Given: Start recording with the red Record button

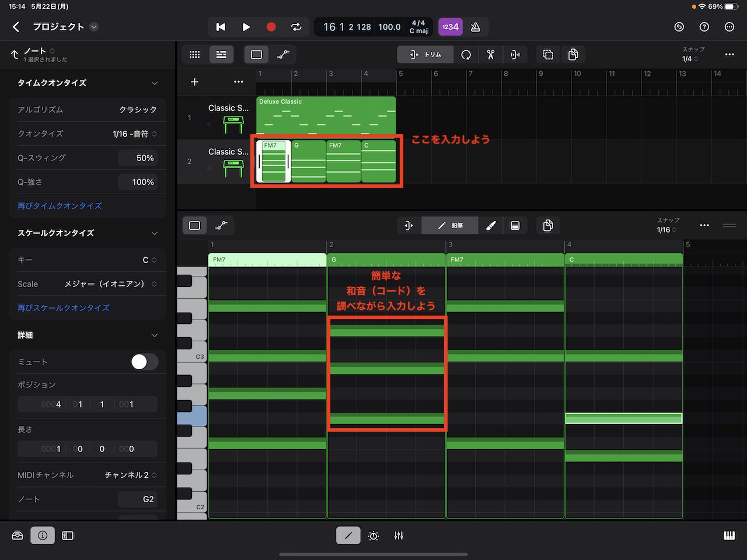Looking at the screenshot, I should (271, 27).
